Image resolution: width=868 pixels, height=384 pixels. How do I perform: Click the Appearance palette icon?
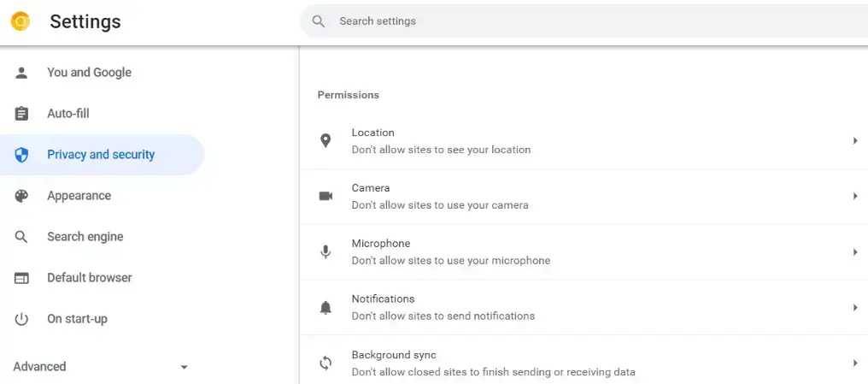coord(22,196)
